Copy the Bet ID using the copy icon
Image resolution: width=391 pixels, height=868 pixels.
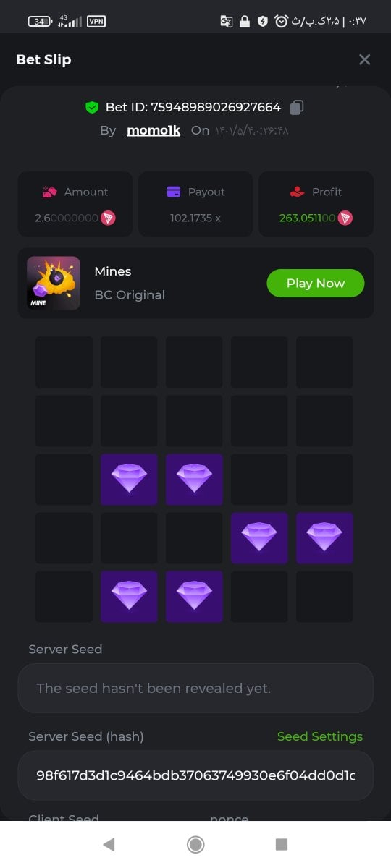296,107
